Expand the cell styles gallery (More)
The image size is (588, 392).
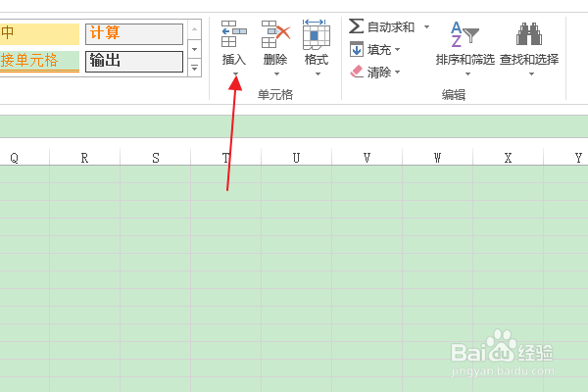point(194,68)
